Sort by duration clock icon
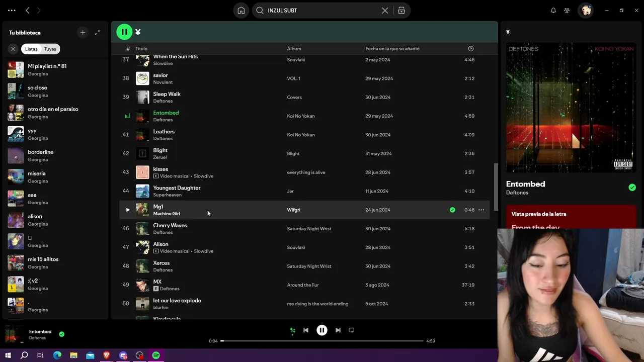Viewport: 644px width, 362px height. (x=471, y=49)
